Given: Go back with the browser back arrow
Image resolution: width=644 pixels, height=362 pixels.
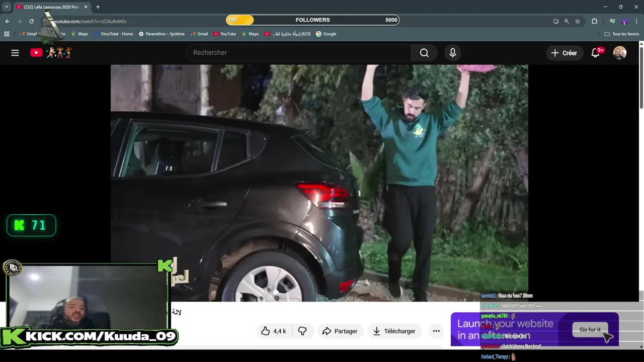Looking at the screenshot, I should coord(7,21).
